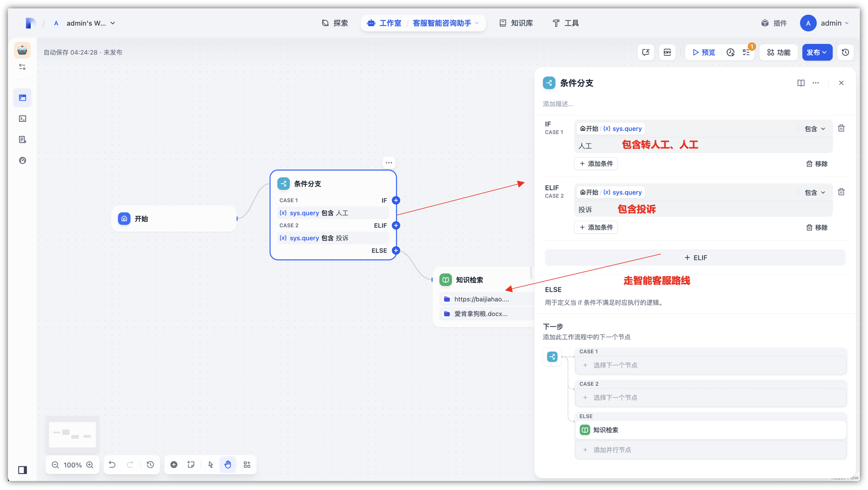The height and width of the screenshot is (490, 868).
Task: Expand the 发布 publish dropdown
Action: click(x=817, y=52)
